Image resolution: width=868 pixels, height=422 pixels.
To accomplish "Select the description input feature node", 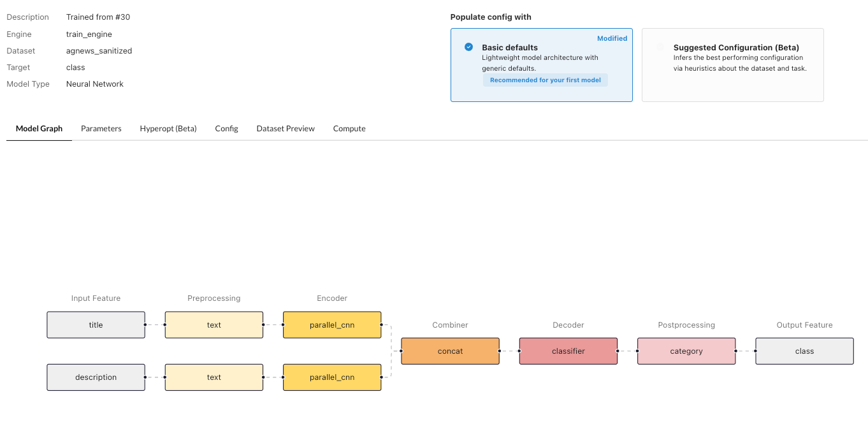I will point(96,377).
